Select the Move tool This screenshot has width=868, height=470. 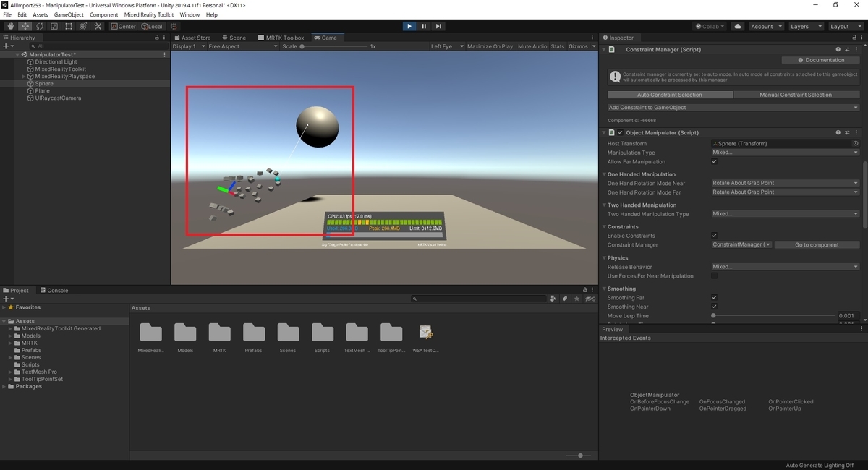25,27
